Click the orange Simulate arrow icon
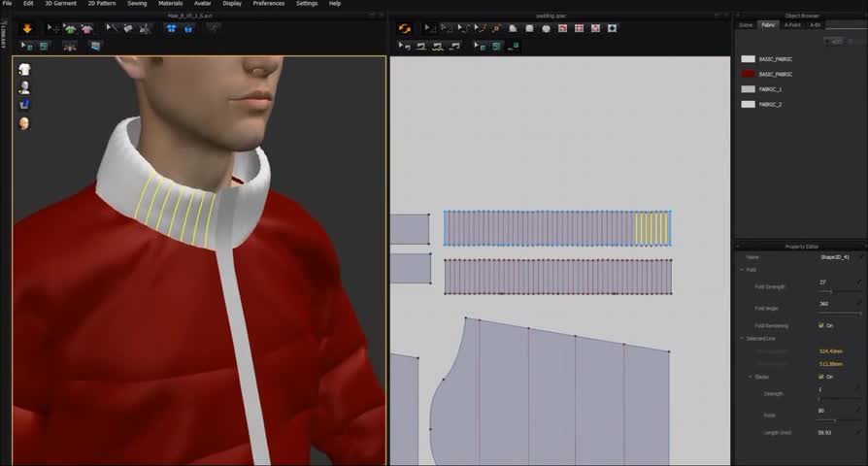This screenshot has height=466, width=868. click(x=27, y=29)
